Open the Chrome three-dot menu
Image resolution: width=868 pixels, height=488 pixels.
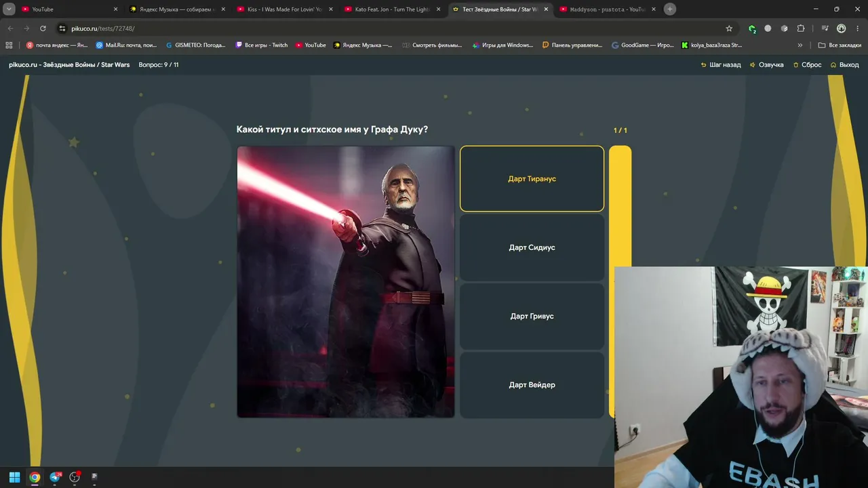pyautogui.click(x=857, y=28)
